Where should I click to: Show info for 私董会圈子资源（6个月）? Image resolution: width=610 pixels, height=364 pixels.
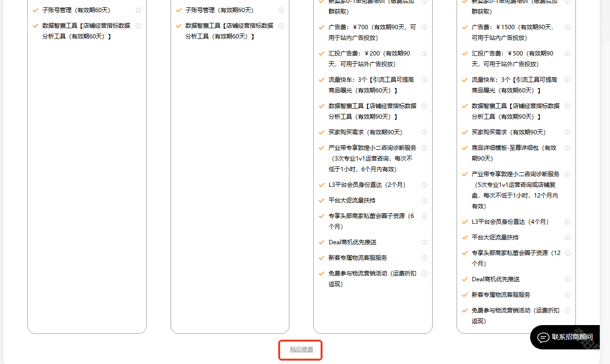coord(424,216)
